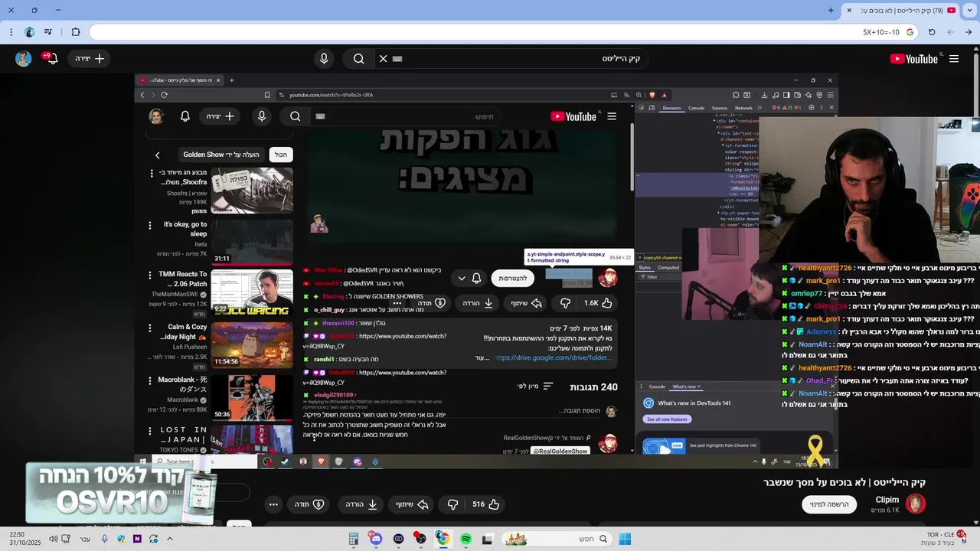Click the Thanks (תודה) button
Viewport: 980px width, 551px height.
309,504
